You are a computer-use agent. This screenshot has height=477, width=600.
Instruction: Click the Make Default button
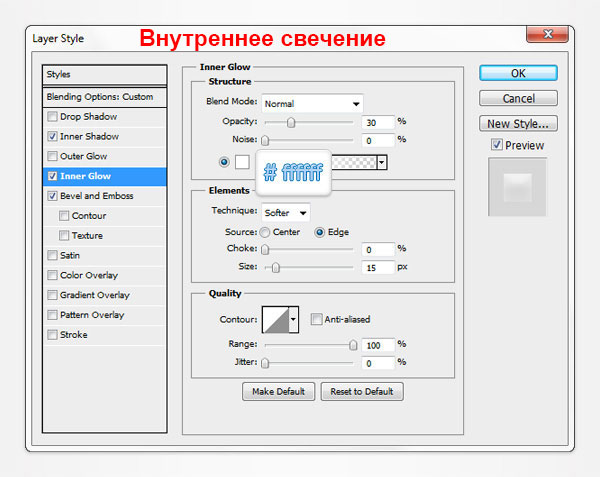[x=279, y=391]
